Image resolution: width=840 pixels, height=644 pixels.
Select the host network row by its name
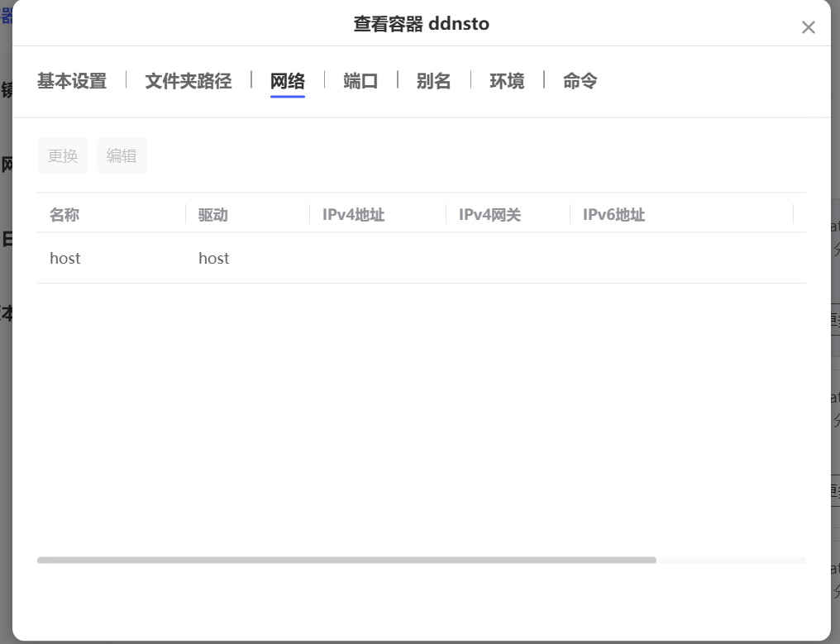tap(65, 258)
